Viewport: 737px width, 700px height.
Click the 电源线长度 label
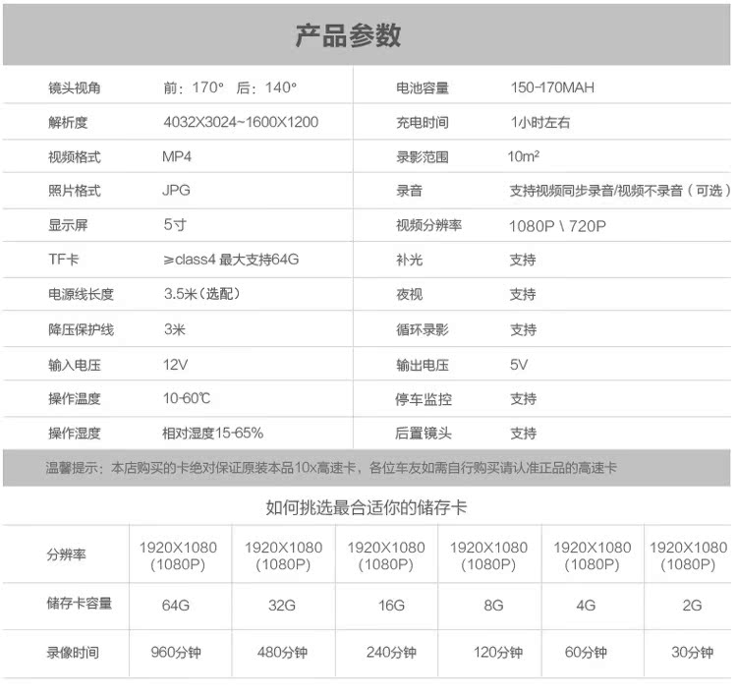81,294
